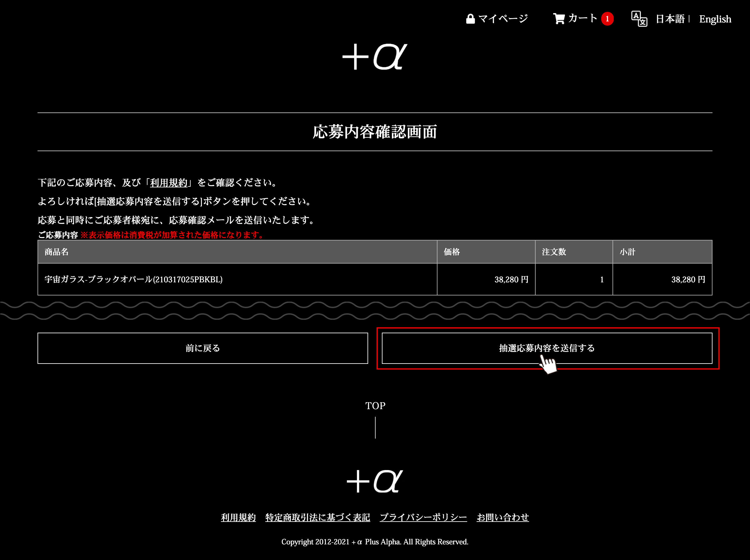Click the language translation toggle icon
750x560 pixels.
coord(639,19)
